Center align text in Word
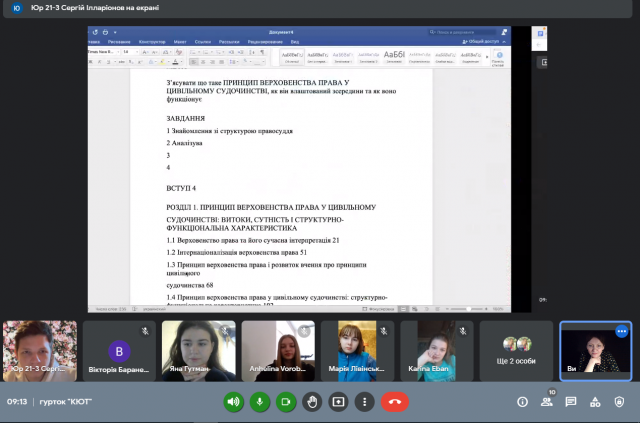640x423 pixels. coord(203,62)
